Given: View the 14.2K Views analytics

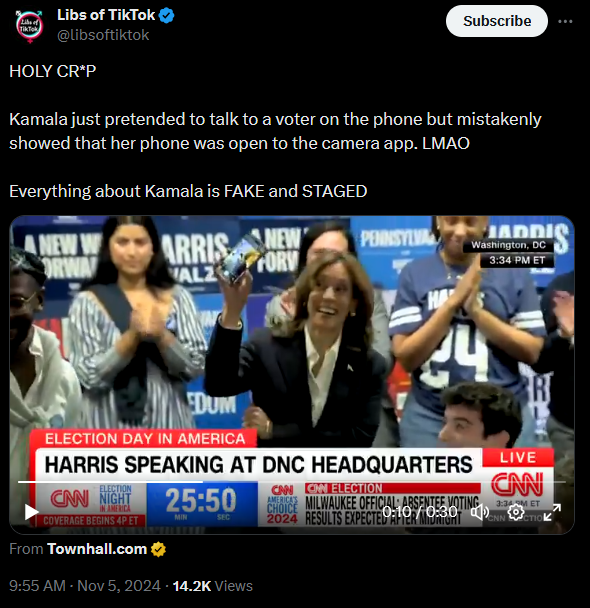Looking at the screenshot, I should [x=212, y=586].
